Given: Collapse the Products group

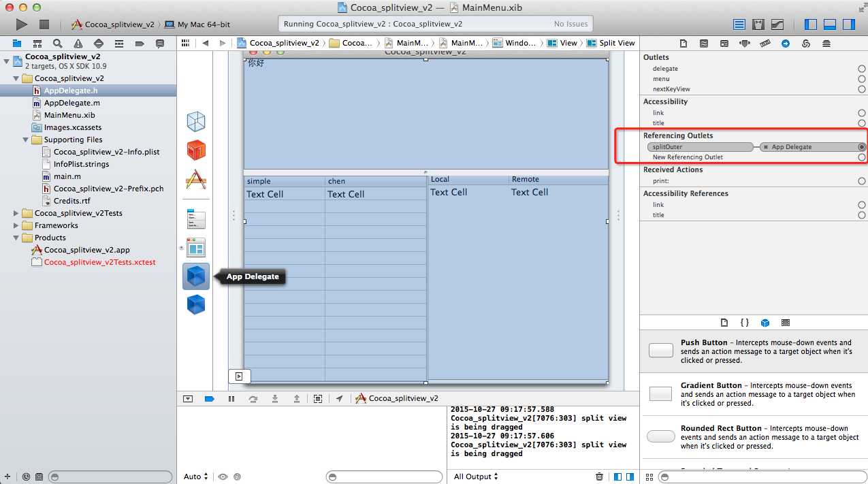Looking at the screenshot, I should (x=16, y=238).
